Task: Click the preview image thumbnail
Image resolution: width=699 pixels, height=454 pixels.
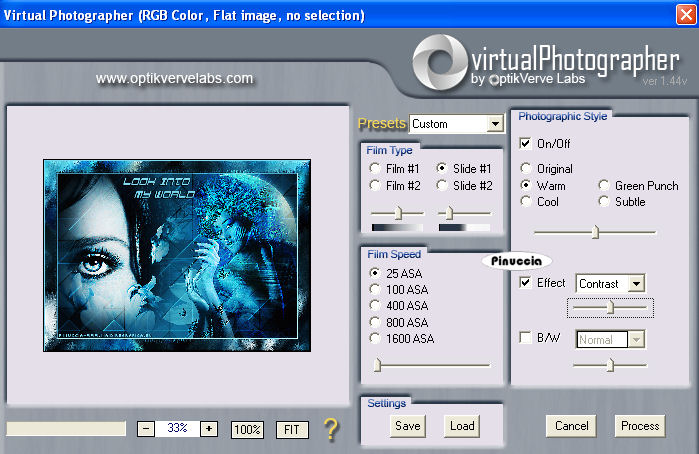Action: coord(177,256)
